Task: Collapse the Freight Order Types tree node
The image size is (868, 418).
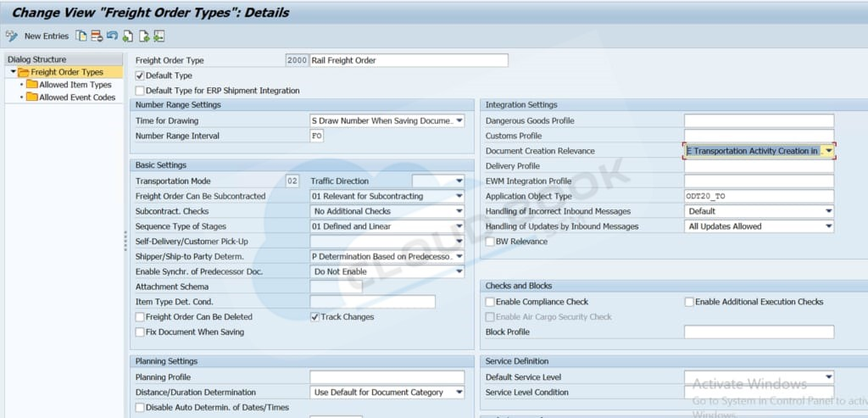Action: pyautogui.click(x=13, y=73)
